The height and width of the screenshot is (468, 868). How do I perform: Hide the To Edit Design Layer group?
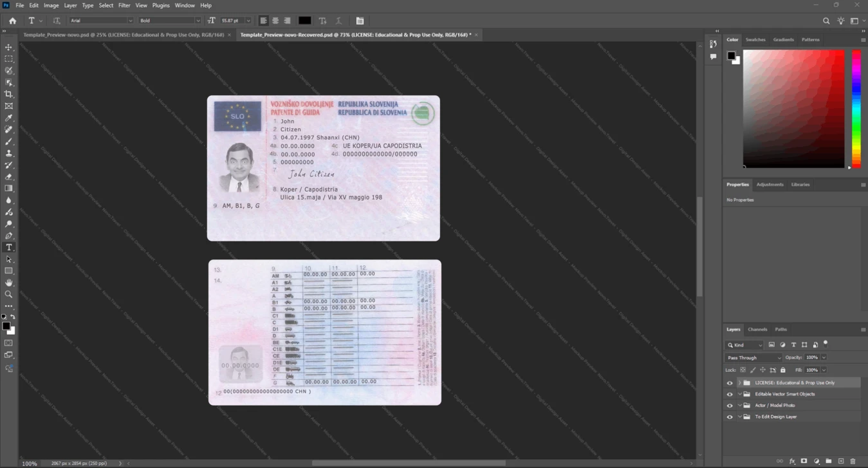(x=730, y=417)
